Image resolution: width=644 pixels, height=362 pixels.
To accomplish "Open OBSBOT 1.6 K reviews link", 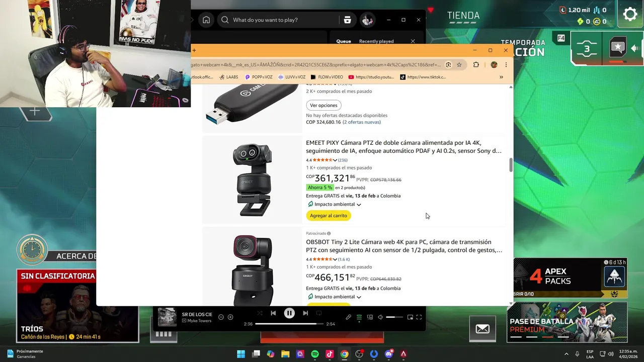I will pyautogui.click(x=344, y=259).
